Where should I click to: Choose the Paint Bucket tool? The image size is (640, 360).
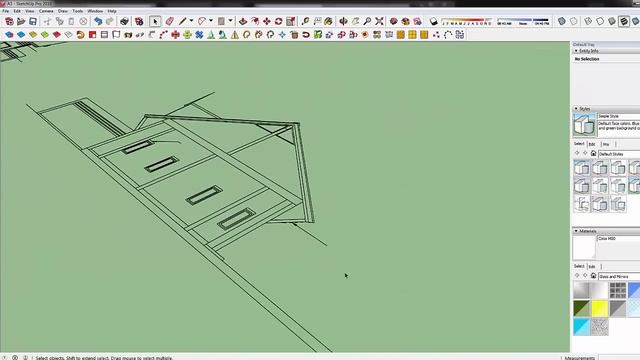click(x=329, y=21)
